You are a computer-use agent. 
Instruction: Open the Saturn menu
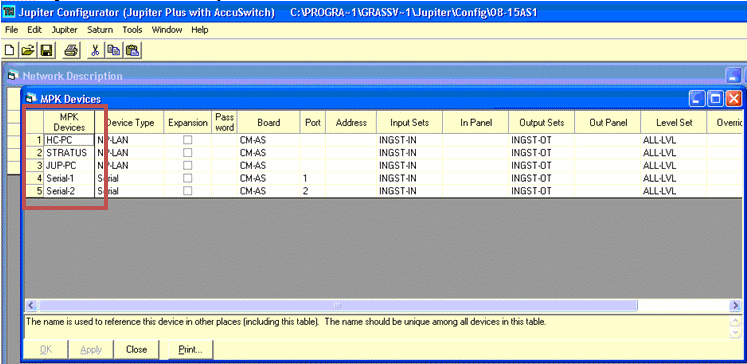point(100,30)
